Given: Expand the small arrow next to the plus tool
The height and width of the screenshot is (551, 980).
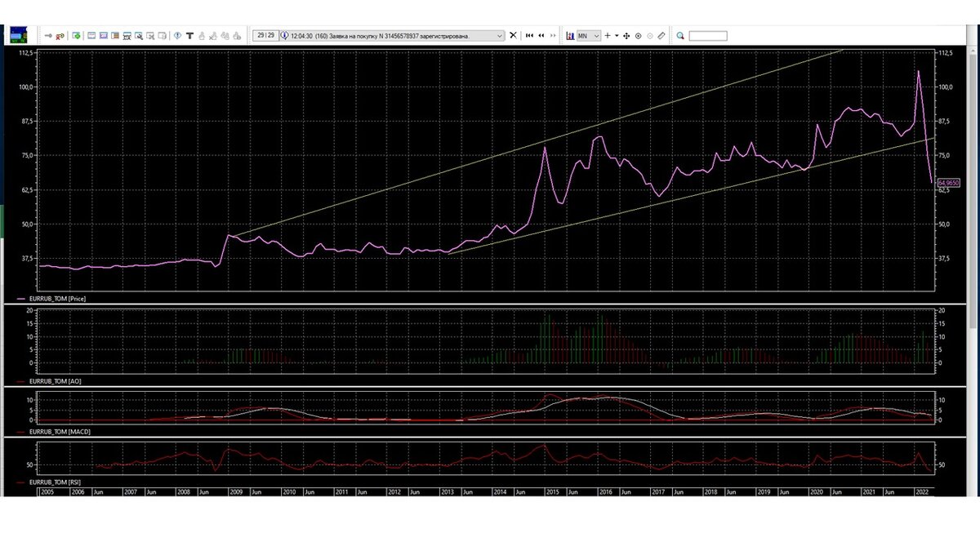Looking at the screenshot, I should pos(617,35).
